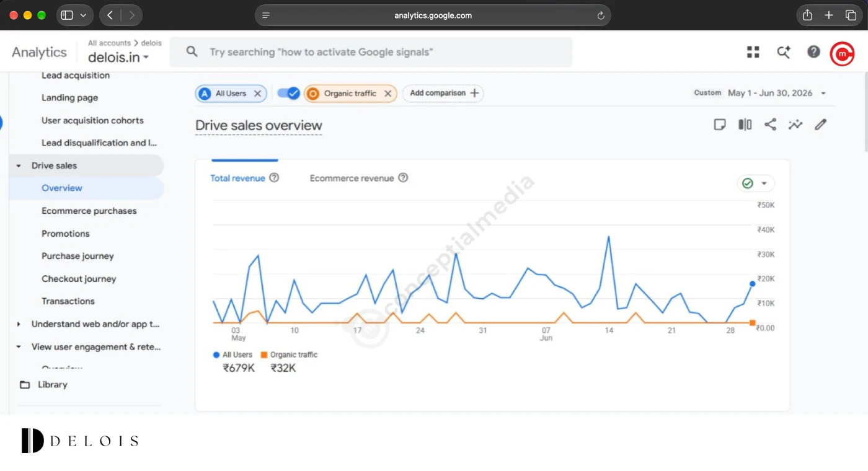Click the help icon beside Total revenue
The image size is (868, 471).
[x=274, y=178]
